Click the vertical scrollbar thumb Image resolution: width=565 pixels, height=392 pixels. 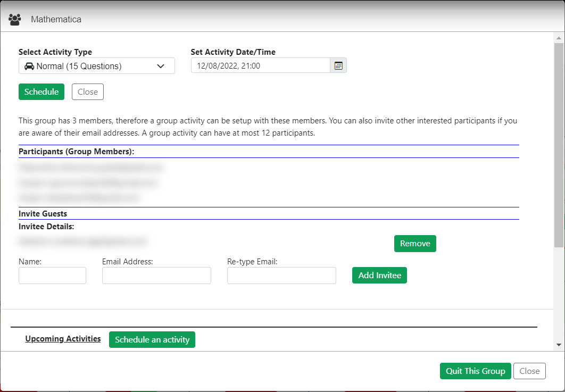pyautogui.click(x=559, y=144)
